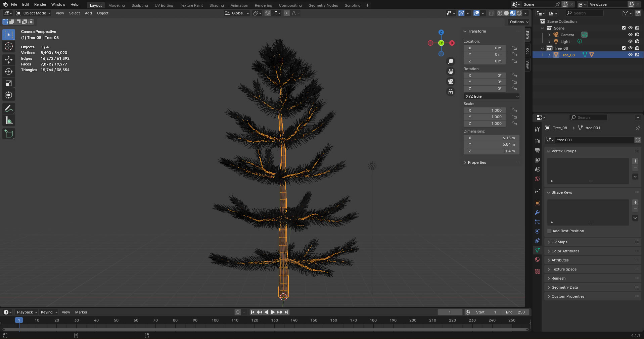Toggle Tree_08 object viewport visibility eye

630,55
